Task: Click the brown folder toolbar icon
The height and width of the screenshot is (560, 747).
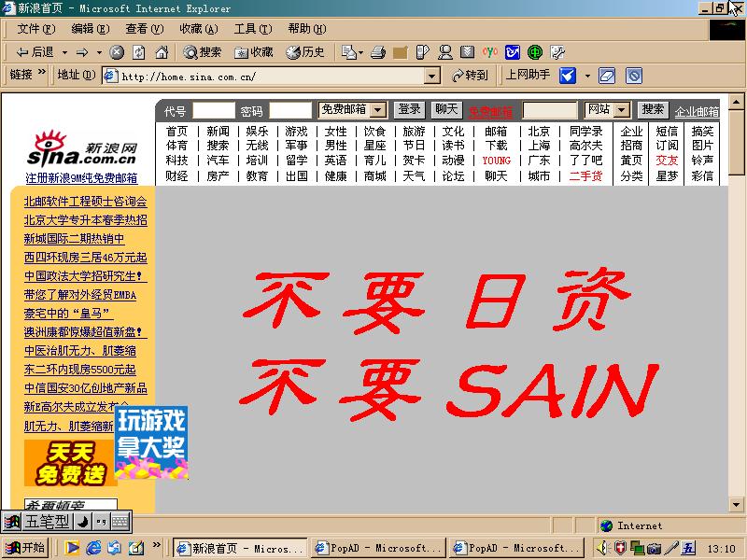Action: (x=401, y=52)
